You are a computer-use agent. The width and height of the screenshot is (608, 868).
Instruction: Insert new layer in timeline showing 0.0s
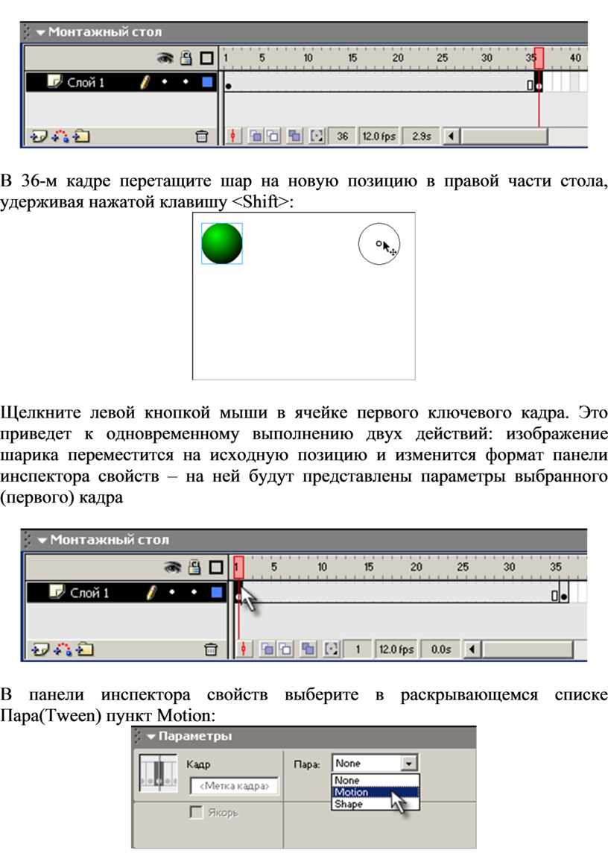(x=40, y=649)
